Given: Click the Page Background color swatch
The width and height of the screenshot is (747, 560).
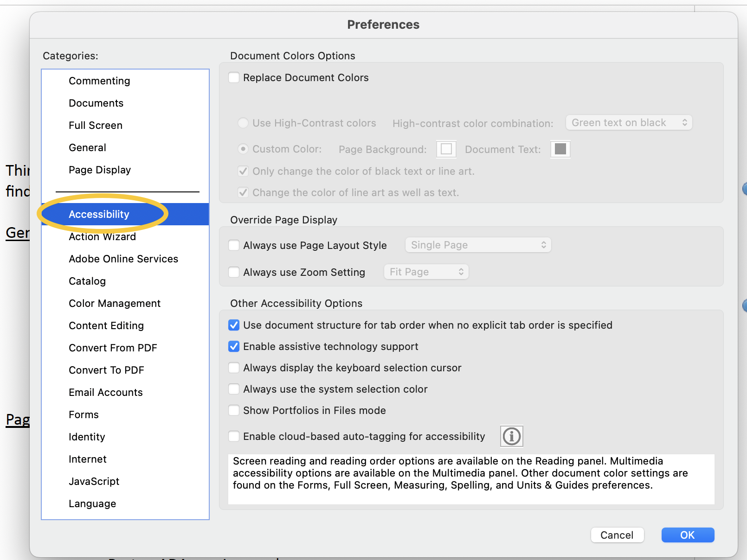Looking at the screenshot, I should coord(446,149).
